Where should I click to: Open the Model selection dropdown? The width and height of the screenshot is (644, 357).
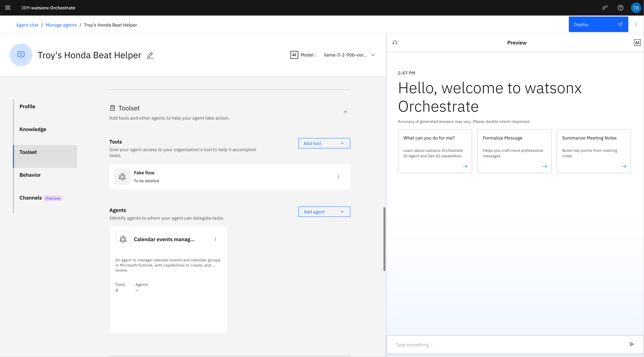click(x=349, y=55)
